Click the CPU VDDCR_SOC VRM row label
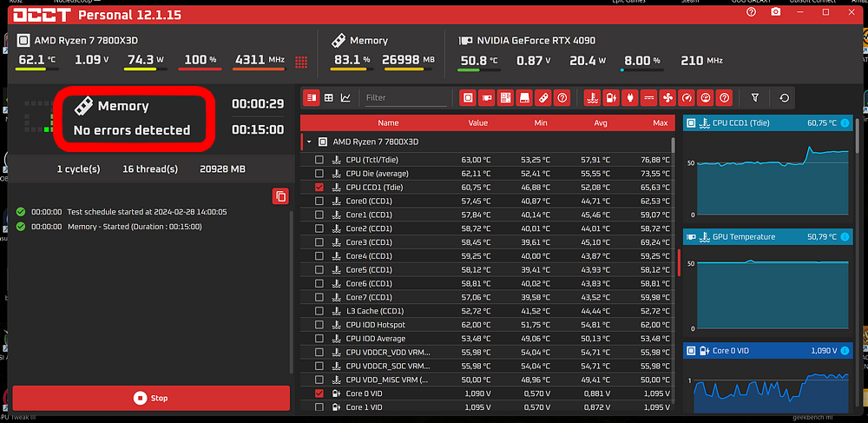The width and height of the screenshot is (868, 423). tap(387, 366)
